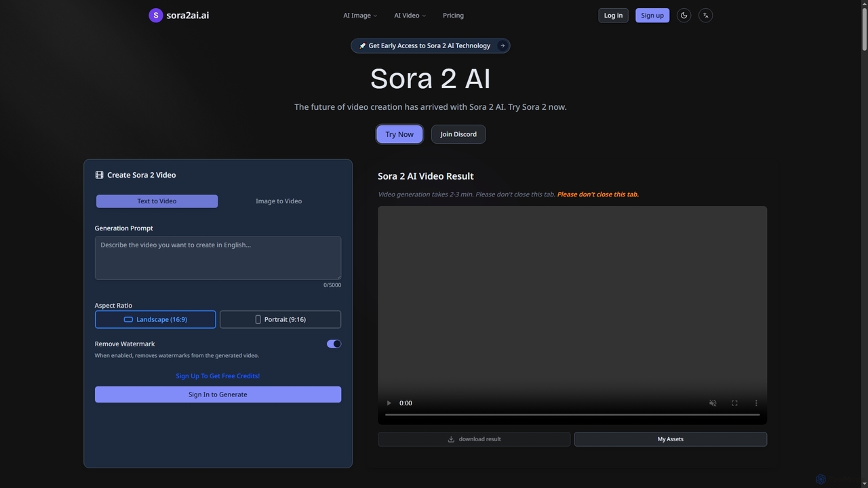Disable the Remove Watermark switch
Screen dimensions: 868x488
point(334,344)
